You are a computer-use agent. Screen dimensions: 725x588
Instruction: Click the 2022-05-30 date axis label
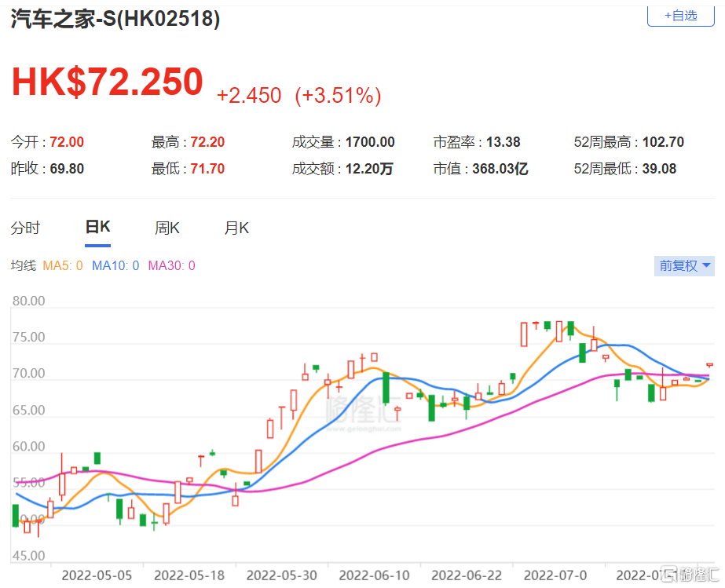pos(281,575)
